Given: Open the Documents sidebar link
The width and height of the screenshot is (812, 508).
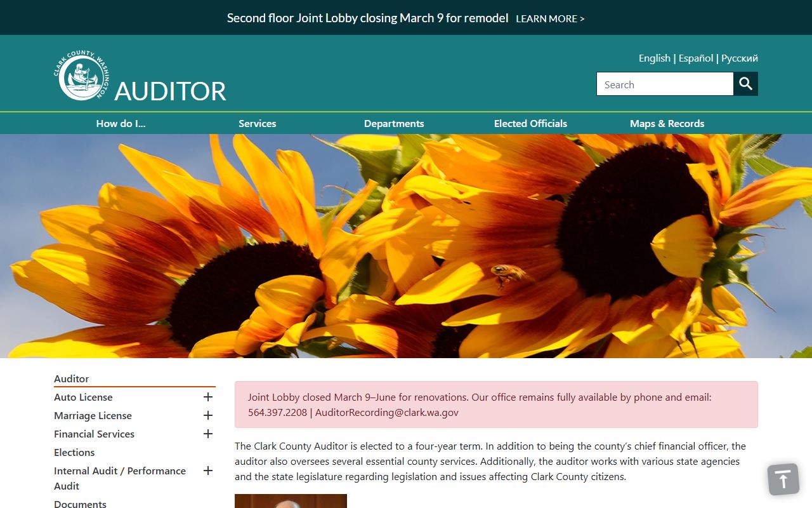Looking at the screenshot, I should [x=80, y=504].
